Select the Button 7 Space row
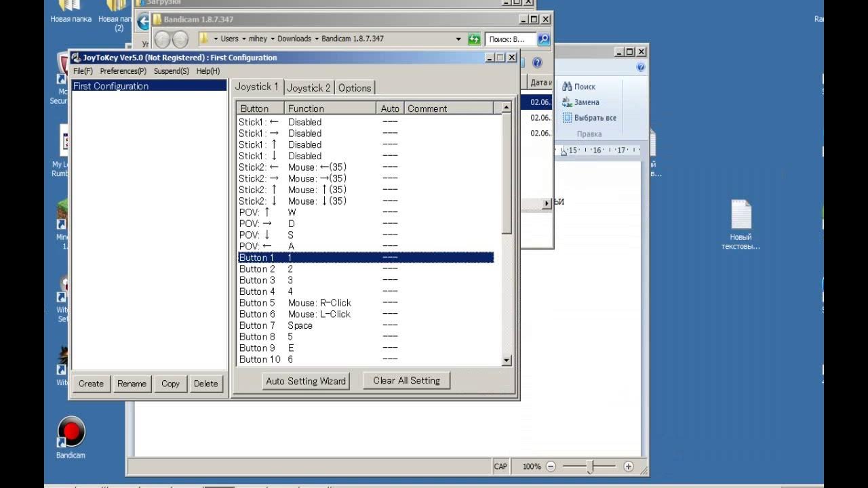The height and width of the screenshot is (488, 868). tap(366, 325)
